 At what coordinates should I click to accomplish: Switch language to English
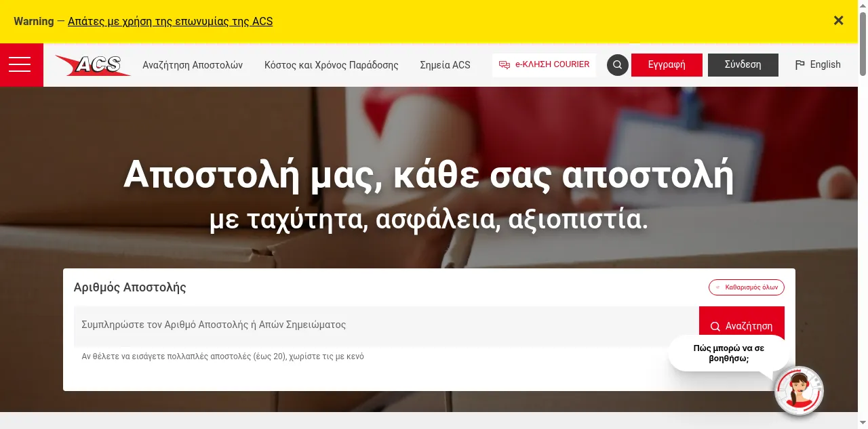[818, 65]
